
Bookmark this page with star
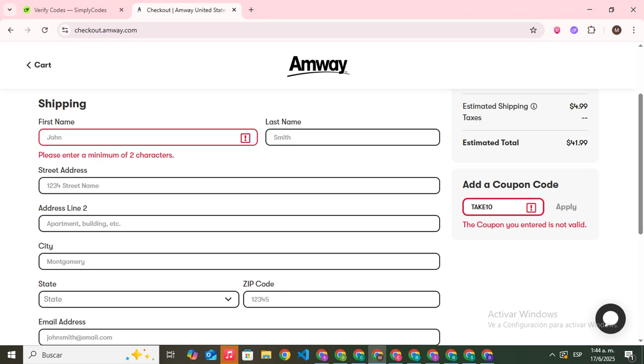533,30
